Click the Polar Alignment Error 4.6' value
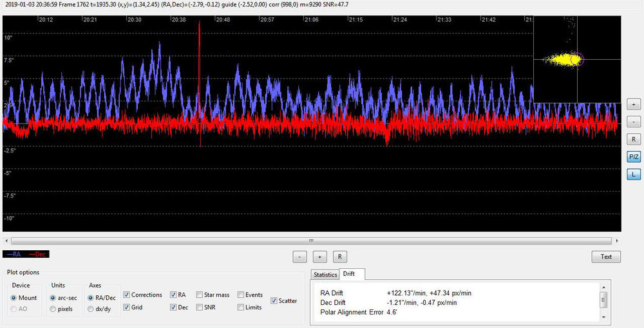The height and width of the screenshot is (328, 644). point(392,312)
